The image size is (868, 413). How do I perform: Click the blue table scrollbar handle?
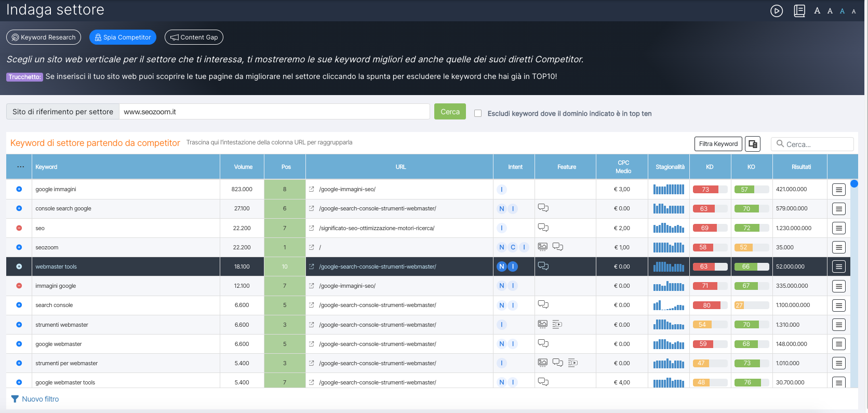coord(854,183)
